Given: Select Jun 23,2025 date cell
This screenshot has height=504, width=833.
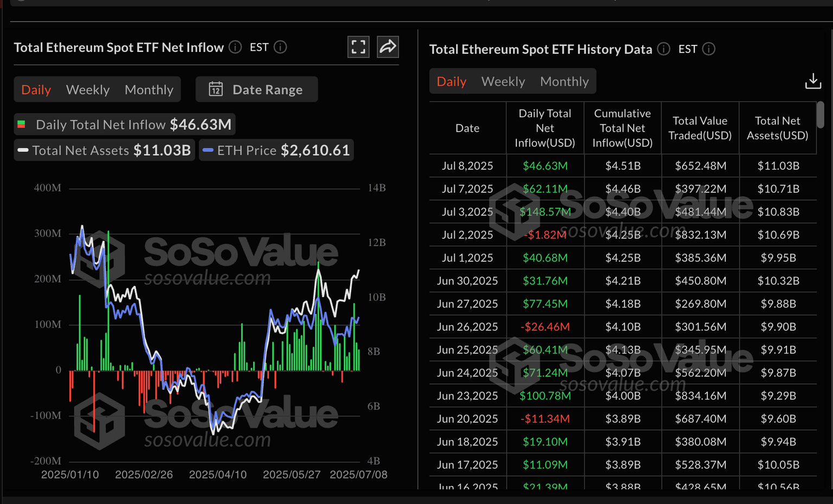Looking at the screenshot, I should click(467, 396).
